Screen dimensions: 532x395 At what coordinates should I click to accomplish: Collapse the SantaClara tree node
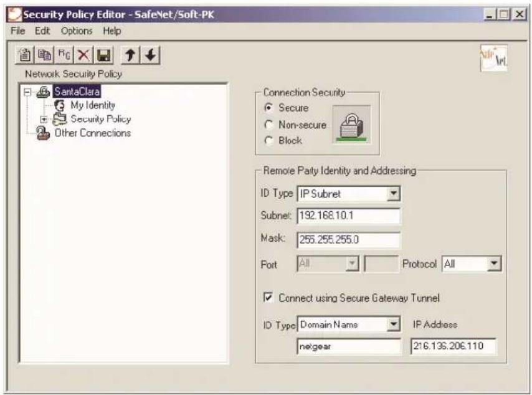[27, 92]
